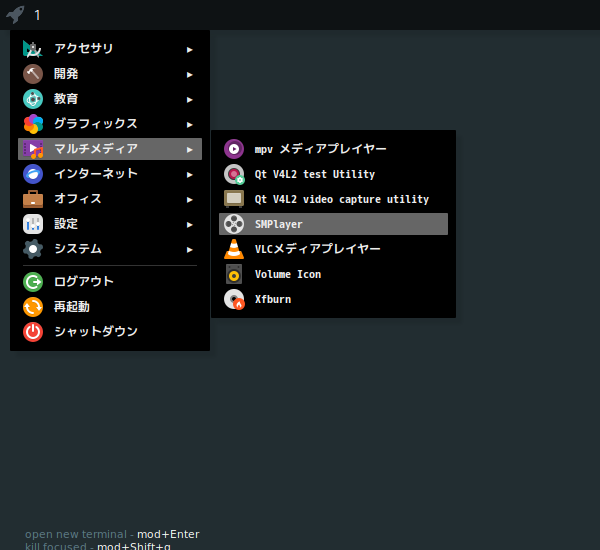Image resolution: width=600 pixels, height=550 pixels.
Task: Expand the システム submenu arrow
Action: [189, 250]
